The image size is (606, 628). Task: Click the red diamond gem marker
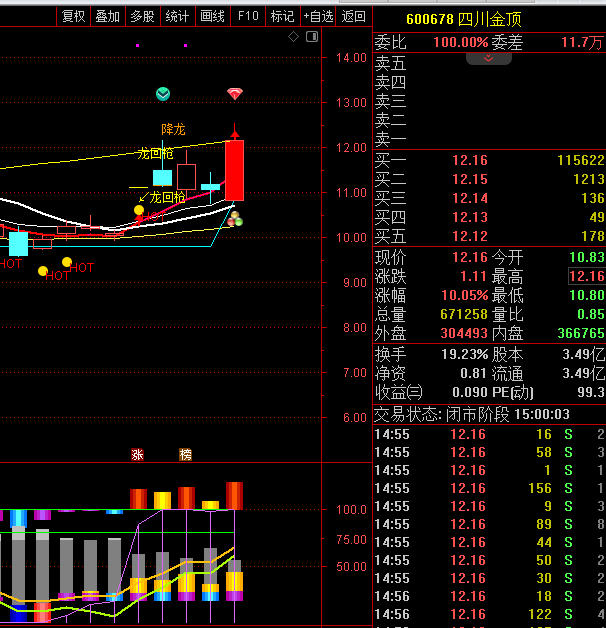[235, 94]
